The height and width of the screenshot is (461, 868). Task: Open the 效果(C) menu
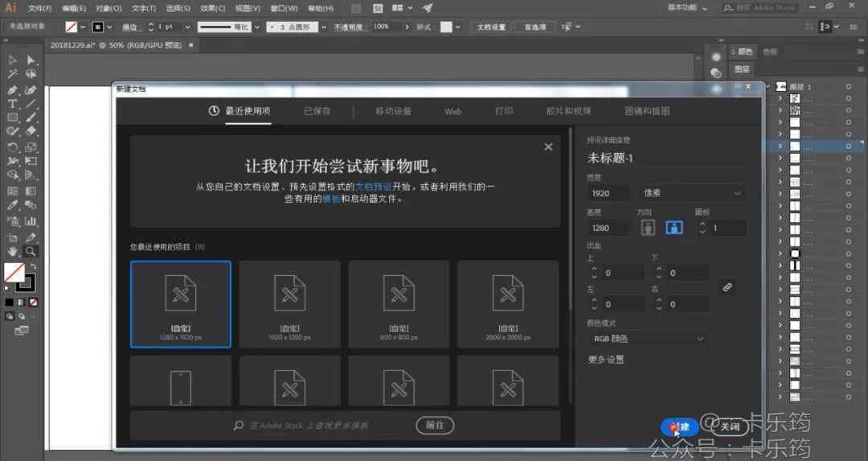[212, 8]
